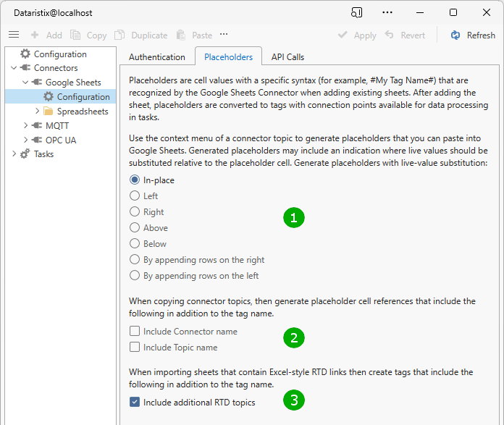Viewport: 504px width, 425px height.
Task: Expand the MQTT tree node
Action: [26, 125]
